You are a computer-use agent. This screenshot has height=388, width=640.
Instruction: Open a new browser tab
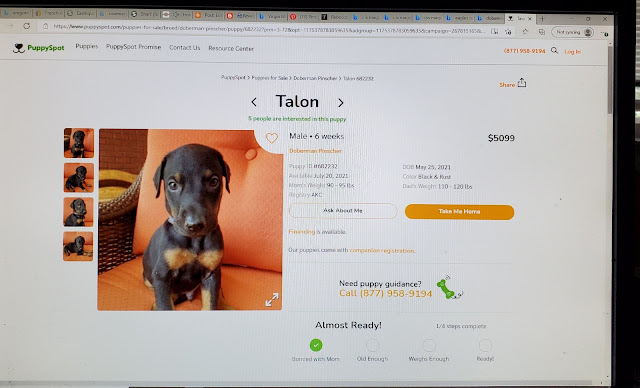[x=542, y=18]
